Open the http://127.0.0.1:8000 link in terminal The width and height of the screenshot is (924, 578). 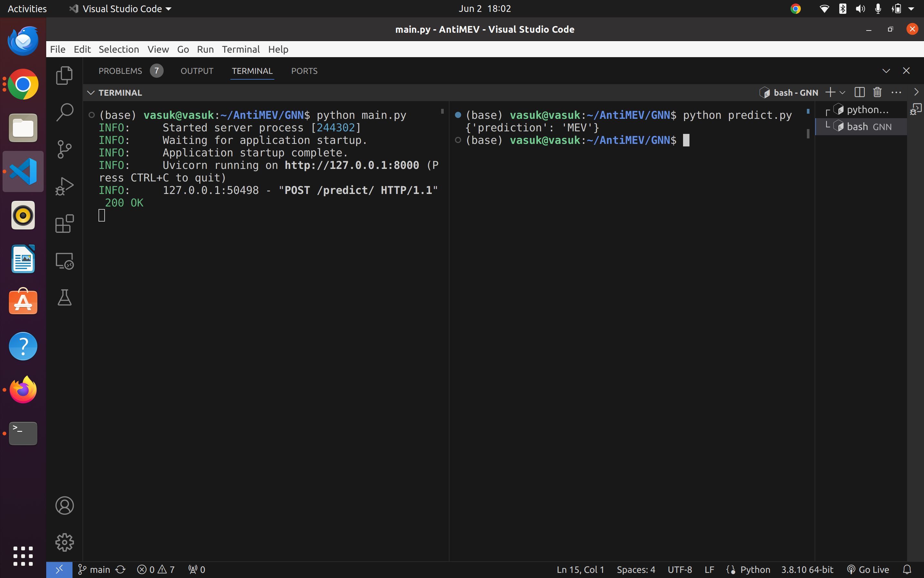352,165
